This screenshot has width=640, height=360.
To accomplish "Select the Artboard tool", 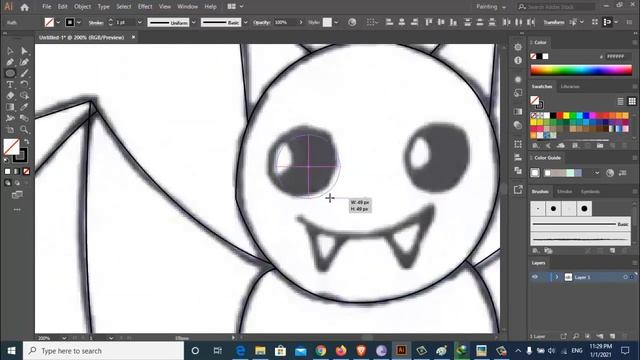I will (10, 129).
